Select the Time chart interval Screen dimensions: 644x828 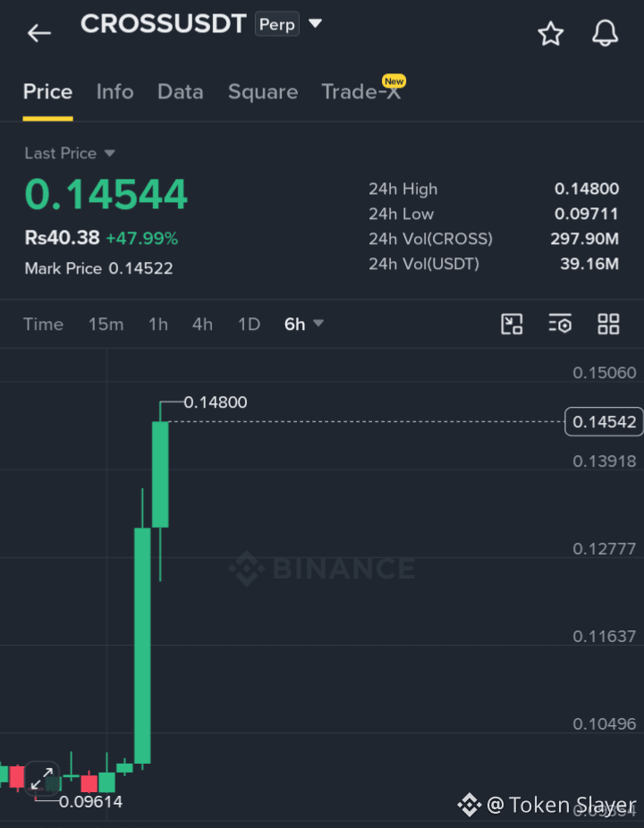[x=43, y=324]
